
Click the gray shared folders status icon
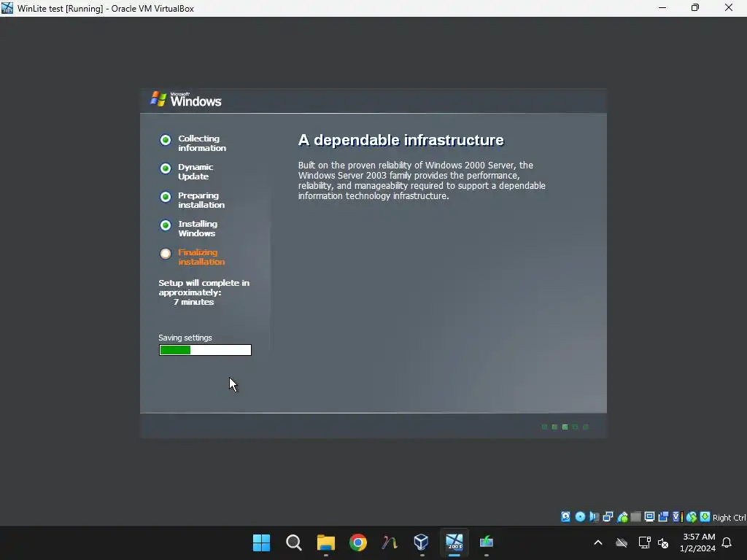(x=635, y=517)
